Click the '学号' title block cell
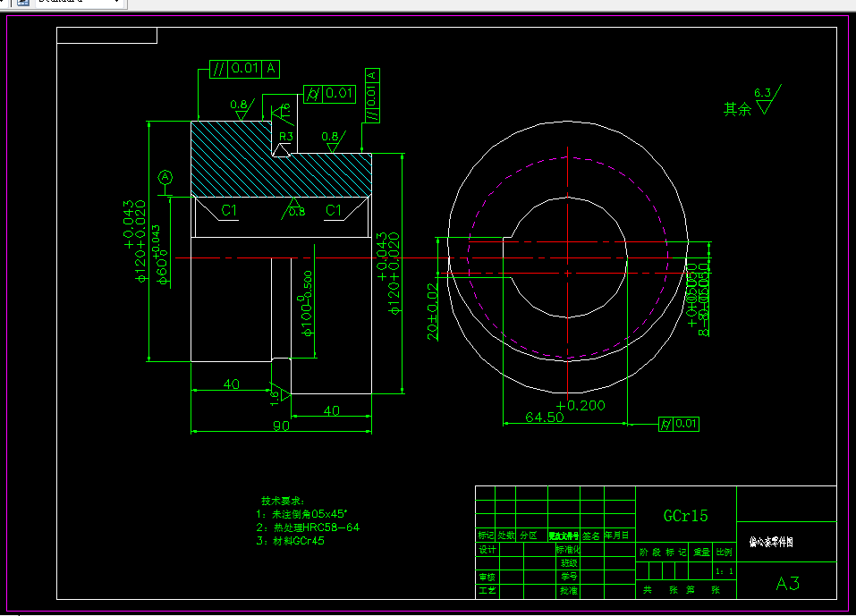Image resolution: width=856 pixels, height=616 pixels. pyautogui.click(x=568, y=577)
